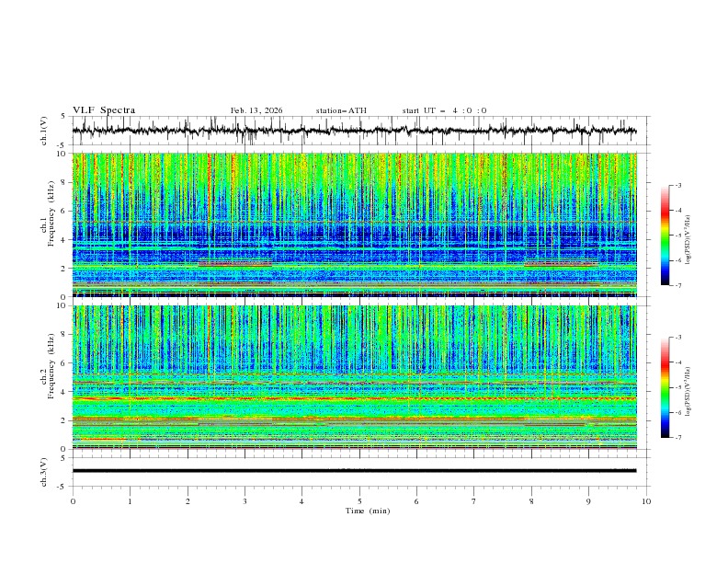Click the ch.1(V) axis label
The height and width of the screenshot is (563, 728).
click(x=45, y=131)
